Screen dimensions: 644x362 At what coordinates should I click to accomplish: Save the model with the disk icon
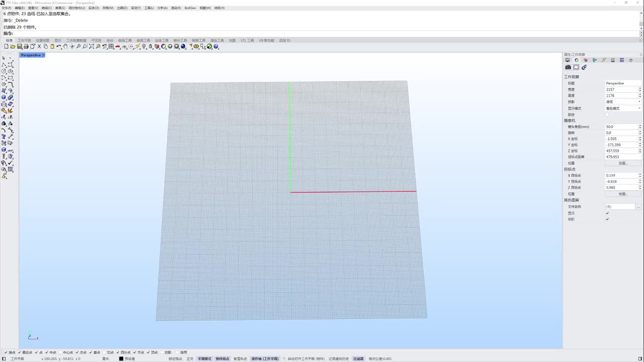point(19,46)
